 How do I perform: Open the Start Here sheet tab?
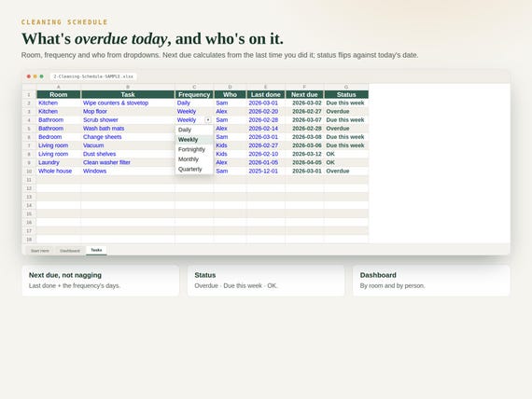[x=40, y=251]
